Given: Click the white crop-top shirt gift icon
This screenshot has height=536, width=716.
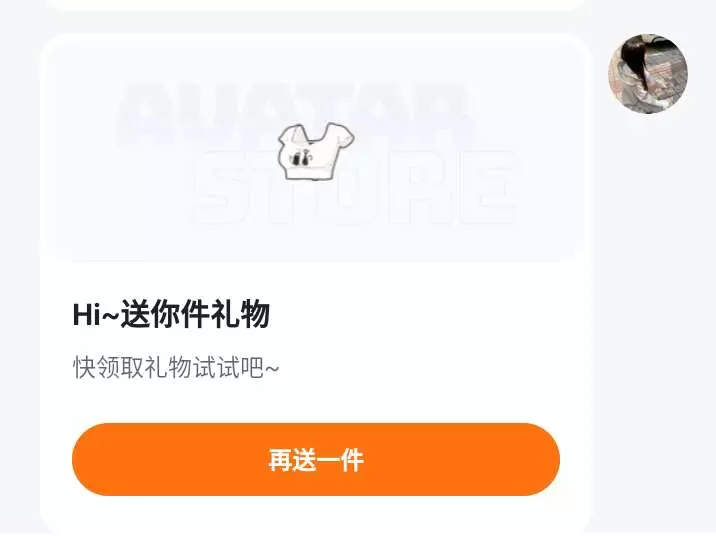Looking at the screenshot, I should (x=316, y=151).
